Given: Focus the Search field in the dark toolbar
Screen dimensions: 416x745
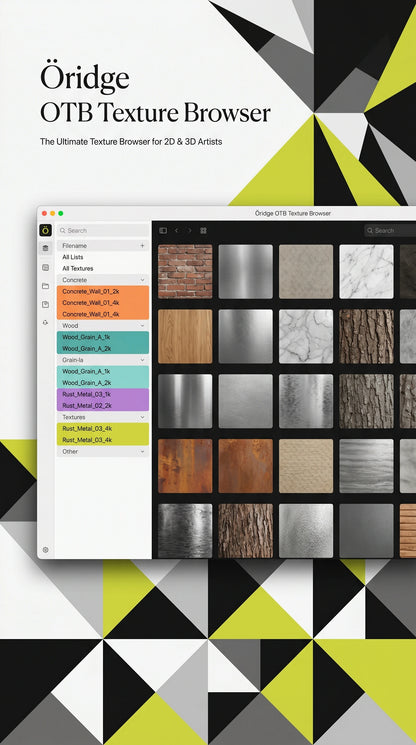Looking at the screenshot, I should coord(390,230).
